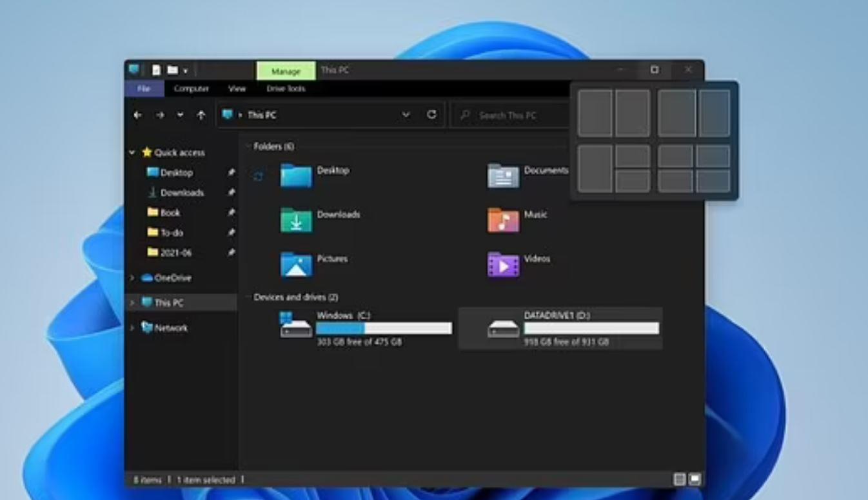Click the Search This PC box
Viewport: 868px width, 500px height.
point(509,115)
